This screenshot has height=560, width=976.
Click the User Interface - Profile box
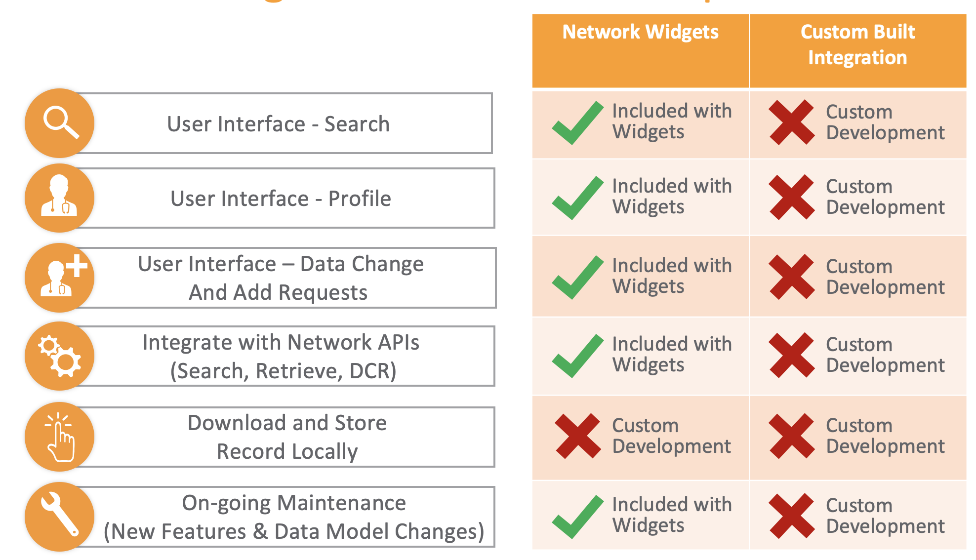281,199
